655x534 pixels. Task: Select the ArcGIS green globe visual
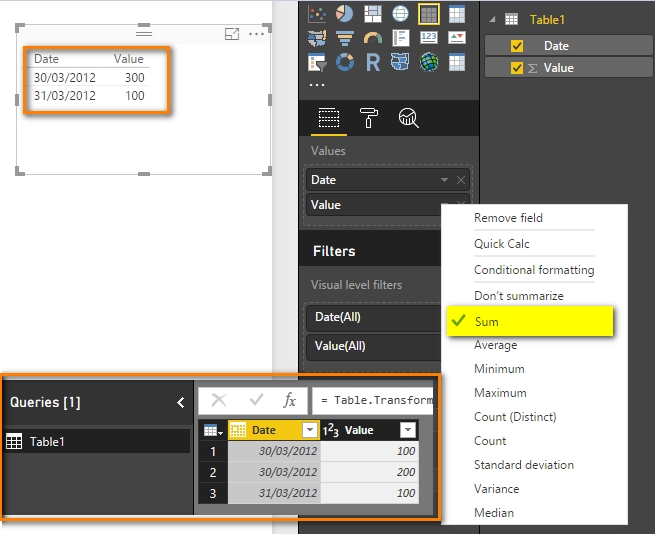click(x=429, y=63)
